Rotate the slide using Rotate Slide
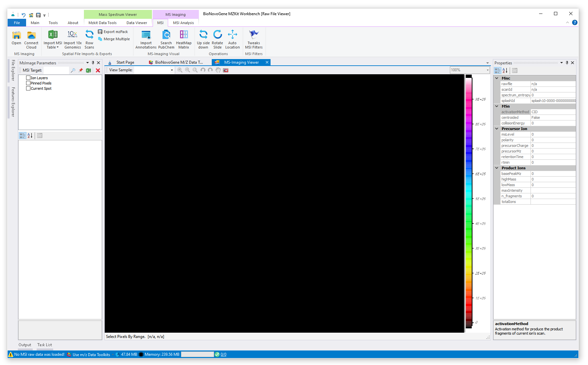588x365 pixels. (x=217, y=35)
